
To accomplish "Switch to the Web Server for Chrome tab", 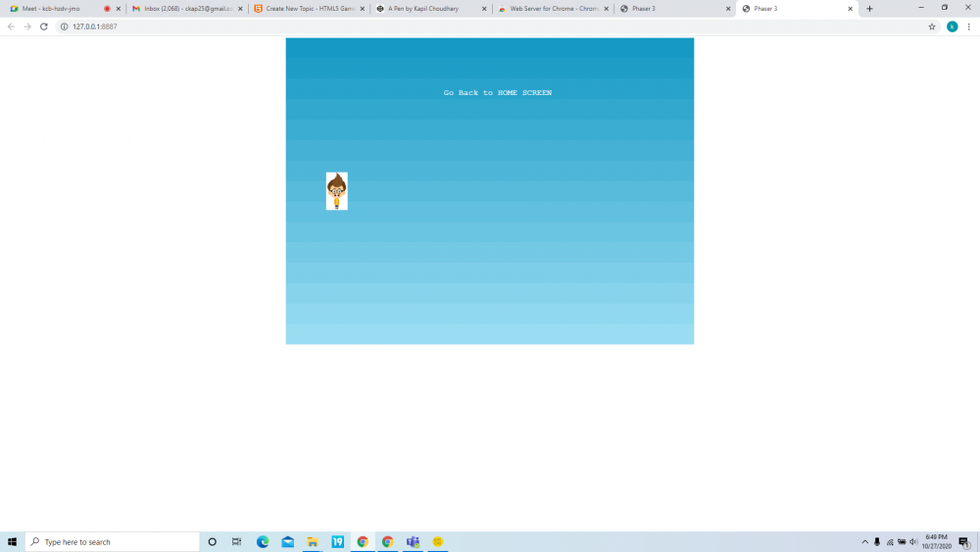I will pyautogui.click(x=552, y=9).
